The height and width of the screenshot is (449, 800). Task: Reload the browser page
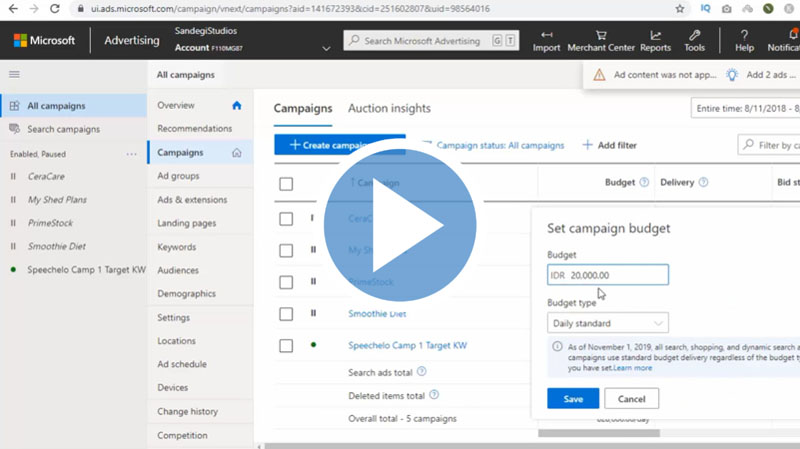point(55,9)
